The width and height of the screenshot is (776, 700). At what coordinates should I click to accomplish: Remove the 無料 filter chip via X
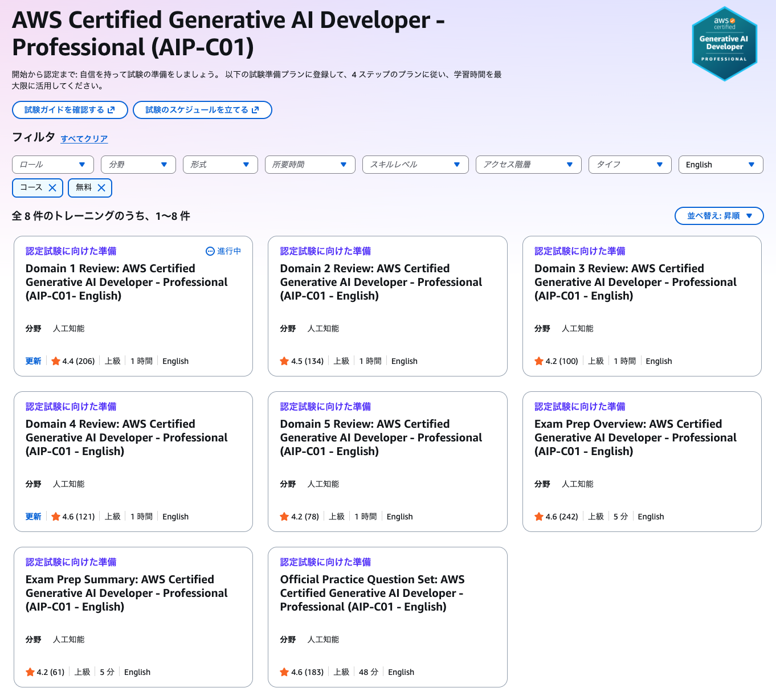tap(101, 187)
